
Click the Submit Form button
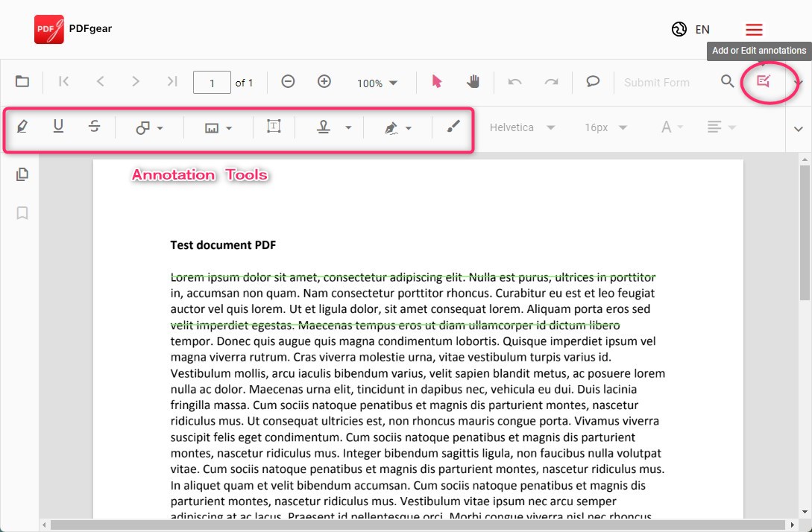(x=657, y=82)
